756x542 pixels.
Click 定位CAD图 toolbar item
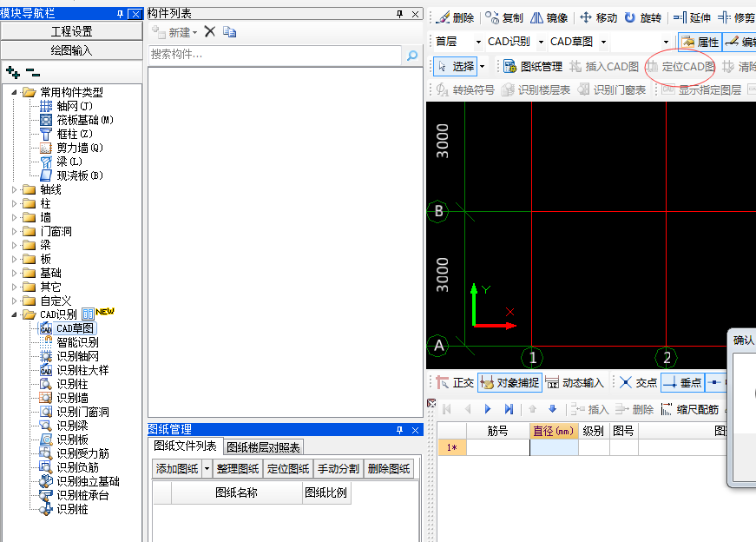tap(680, 67)
